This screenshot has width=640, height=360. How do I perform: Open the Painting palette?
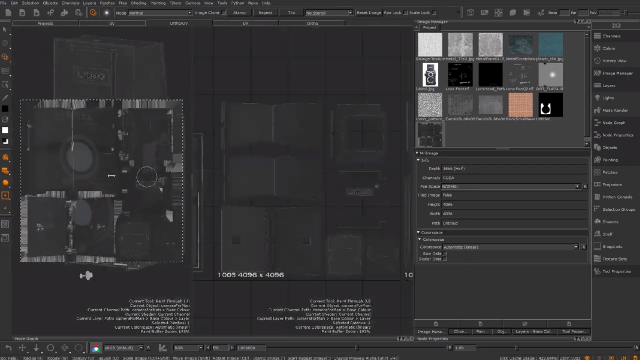614,160
